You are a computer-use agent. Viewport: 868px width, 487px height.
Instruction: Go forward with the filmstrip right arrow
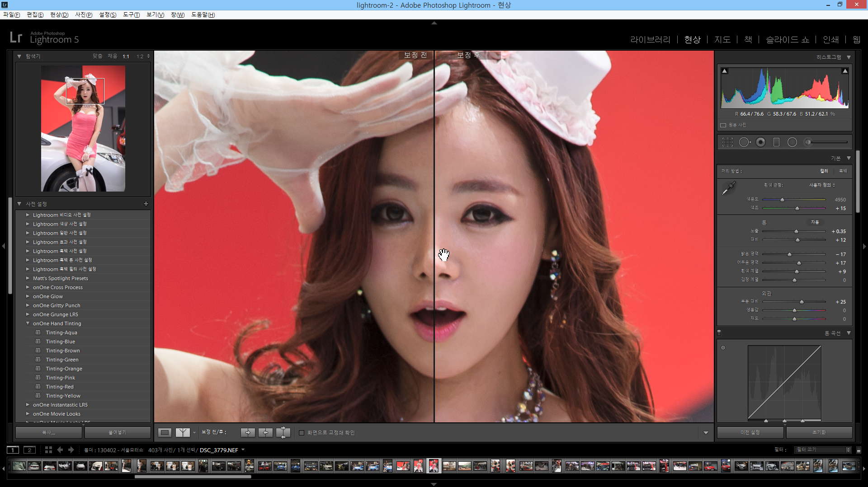71,450
